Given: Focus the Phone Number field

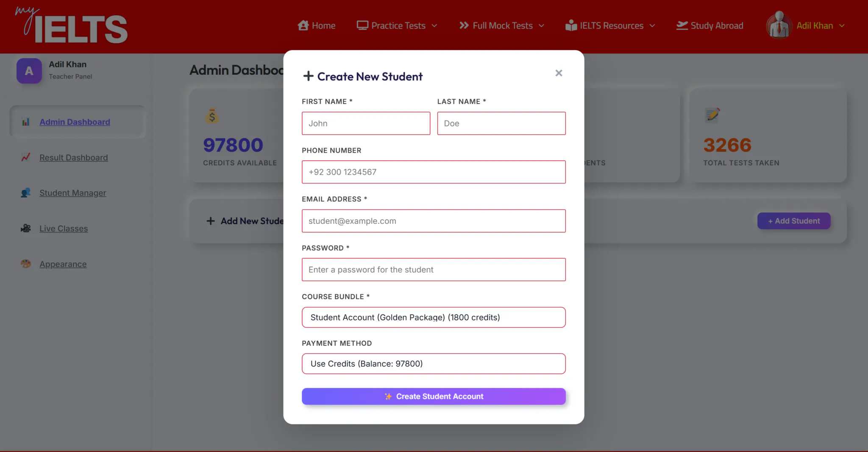Looking at the screenshot, I should coord(434,172).
